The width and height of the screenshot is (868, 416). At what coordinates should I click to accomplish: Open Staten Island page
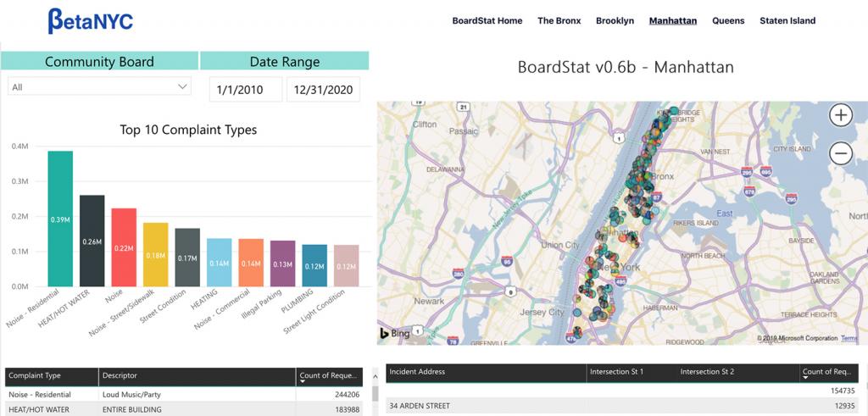tap(787, 20)
